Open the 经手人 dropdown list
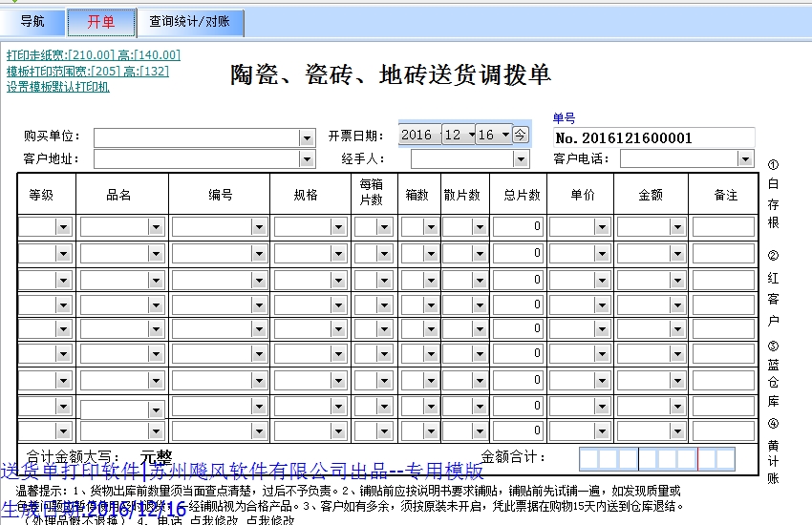The height and width of the screenshot is (525, 812). coord(521,159)
